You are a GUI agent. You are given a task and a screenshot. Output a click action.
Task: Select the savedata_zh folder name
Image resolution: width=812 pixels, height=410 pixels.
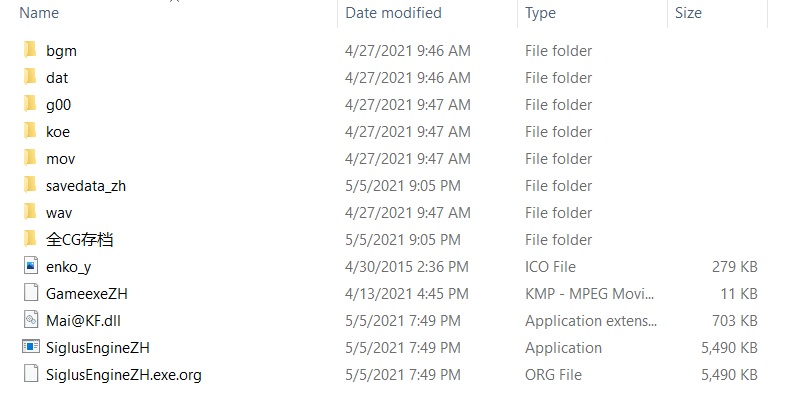tap(86, 185)
